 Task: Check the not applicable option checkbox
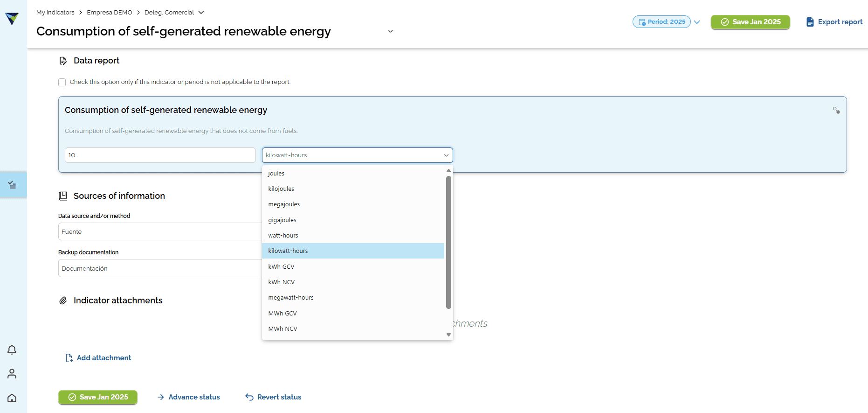click(62, 82)
